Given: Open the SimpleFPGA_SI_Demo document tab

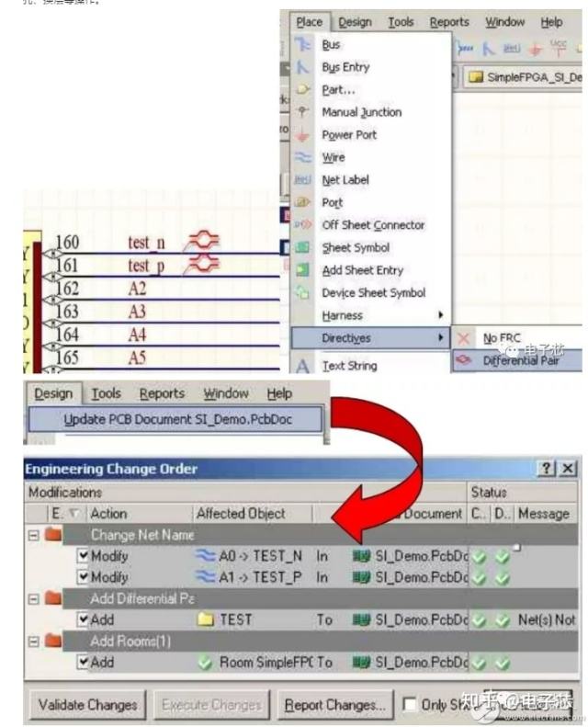Looking at the screenshot, I should point(524,77).
